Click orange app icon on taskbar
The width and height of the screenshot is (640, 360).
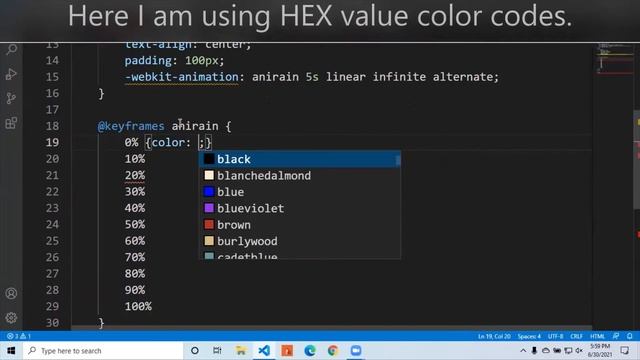tap(287, 351)
